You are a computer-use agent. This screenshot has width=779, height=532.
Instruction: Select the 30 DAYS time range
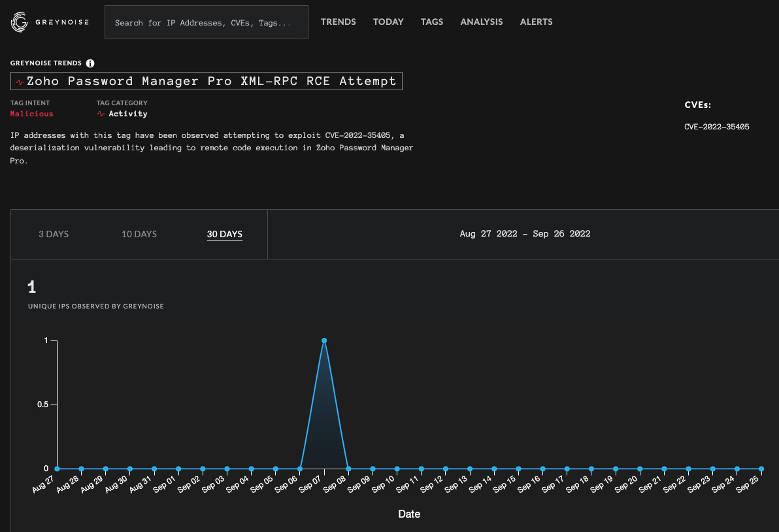pyautogui.click(x=224, y=233)
